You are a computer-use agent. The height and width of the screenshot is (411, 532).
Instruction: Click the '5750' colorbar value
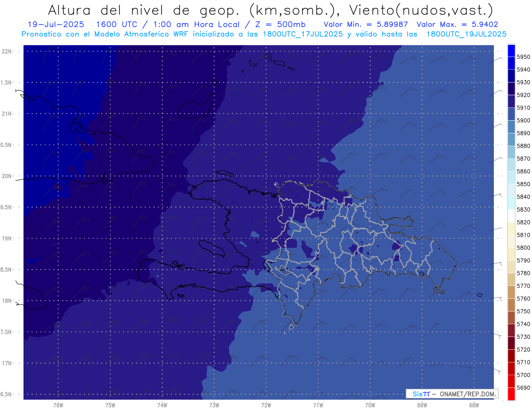524,311
